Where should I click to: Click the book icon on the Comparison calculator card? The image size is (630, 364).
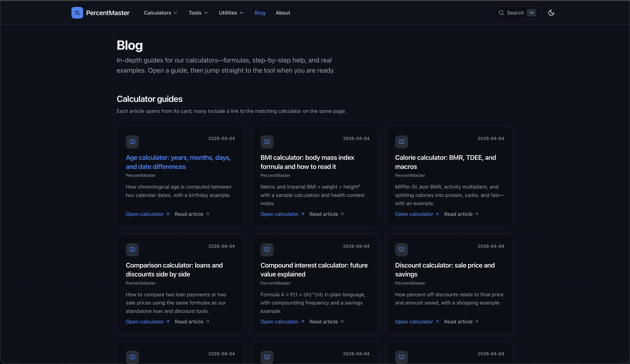[x=132, y=249]
